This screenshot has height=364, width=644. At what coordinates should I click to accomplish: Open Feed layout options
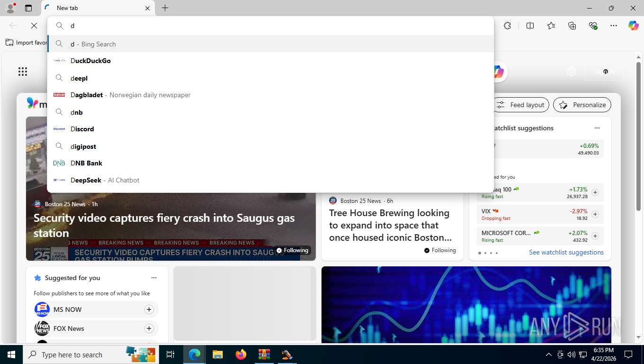click(520, 105)
